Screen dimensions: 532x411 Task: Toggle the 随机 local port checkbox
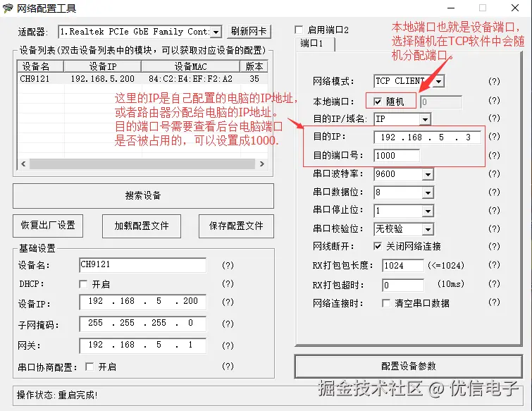pyautogui.click(x=378, y=102)
